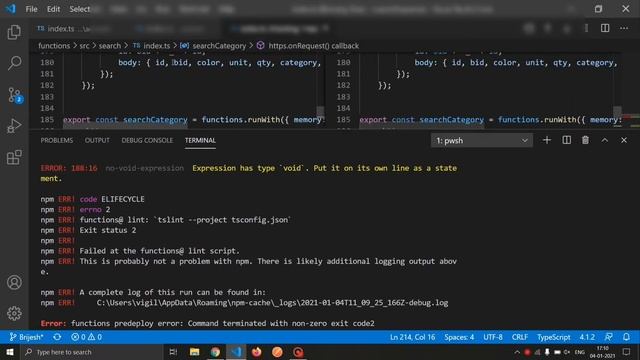
Task: Click the right editor horizontal scrollbar
Action: click(422, 126)
